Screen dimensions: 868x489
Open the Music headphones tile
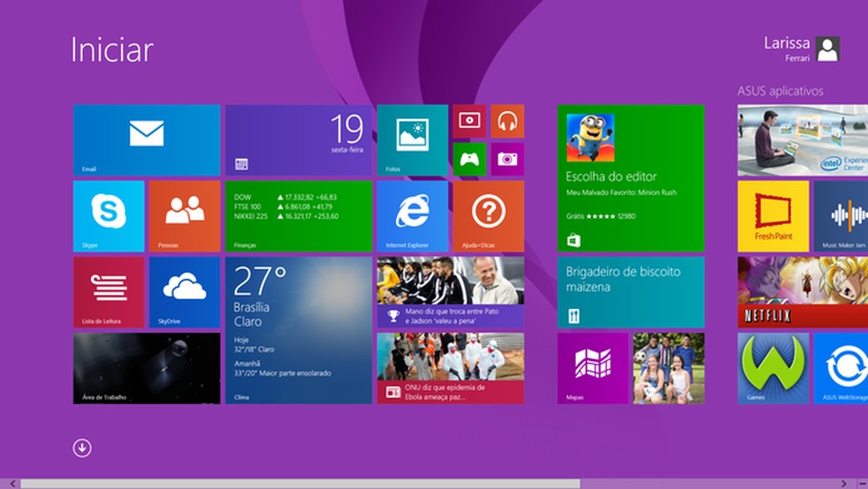click(507, 121)
